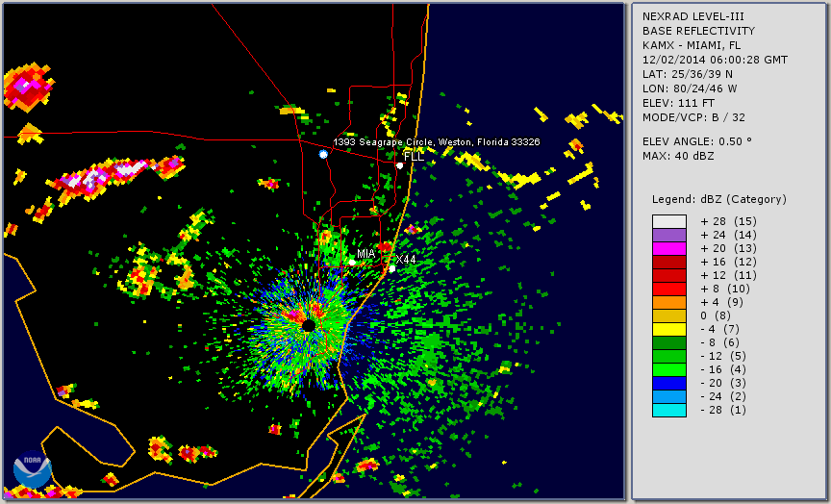Image resolution: width=831 pixels, height=504 pixels.
Task: Click the KAMX - MIAMI, FL station text
Action: point(692,45)
